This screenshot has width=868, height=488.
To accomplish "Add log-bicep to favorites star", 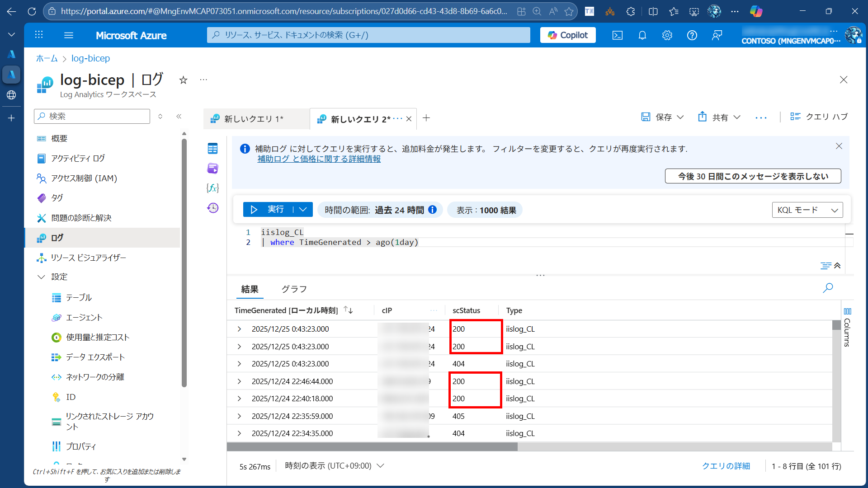I will pos(183,80).
